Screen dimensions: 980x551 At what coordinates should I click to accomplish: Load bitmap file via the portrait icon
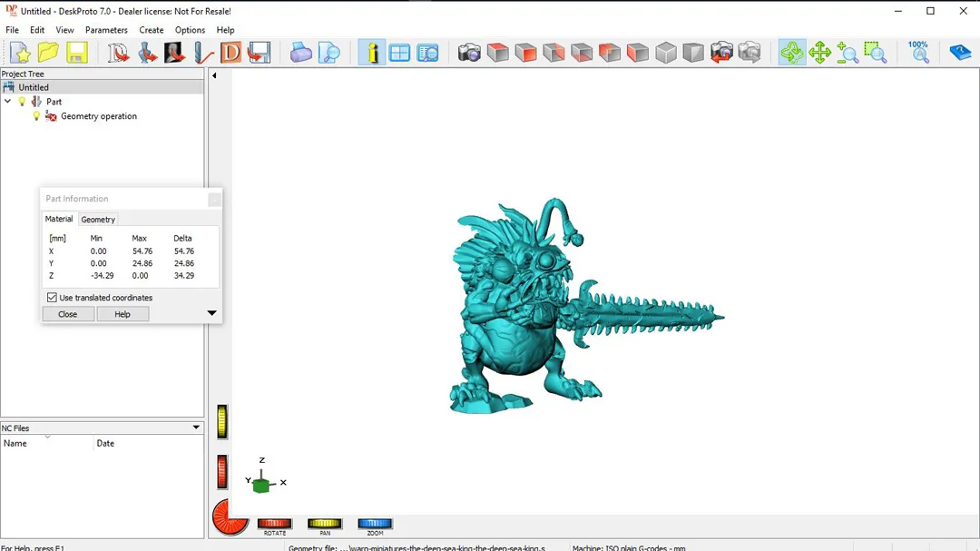175,53
